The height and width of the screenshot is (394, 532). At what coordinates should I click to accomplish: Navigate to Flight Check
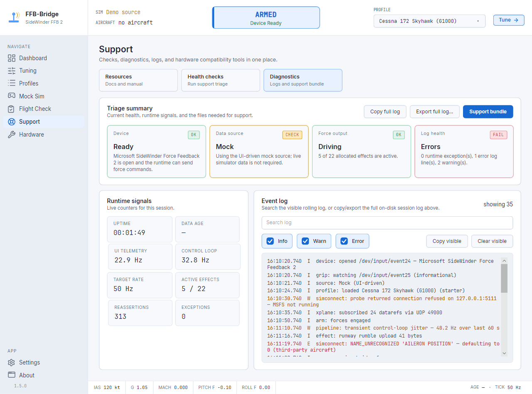click(44, 109)
